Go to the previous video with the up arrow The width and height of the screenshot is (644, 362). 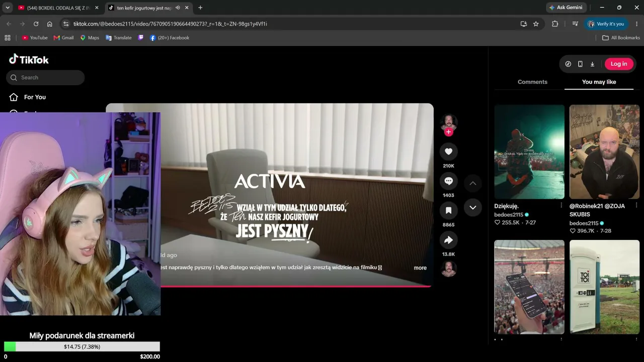point(472,184)
